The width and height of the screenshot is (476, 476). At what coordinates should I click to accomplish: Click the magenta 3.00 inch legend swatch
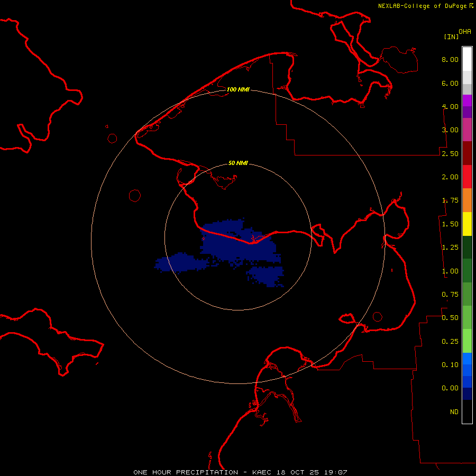(467, 130)
